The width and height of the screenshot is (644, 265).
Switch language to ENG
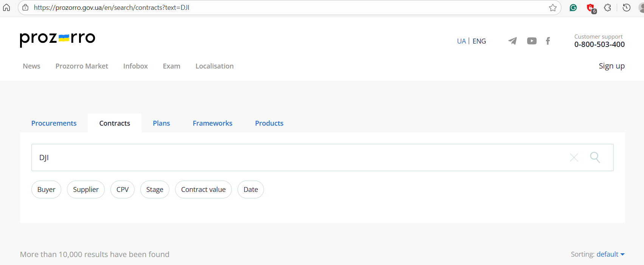click(479, 41)
